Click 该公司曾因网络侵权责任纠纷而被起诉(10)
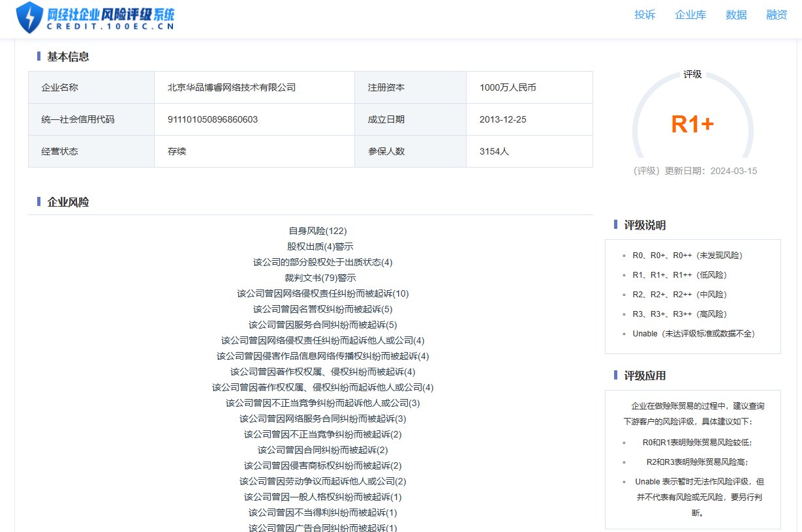Viewport: 802px width, 532px height. pos(323,293)
